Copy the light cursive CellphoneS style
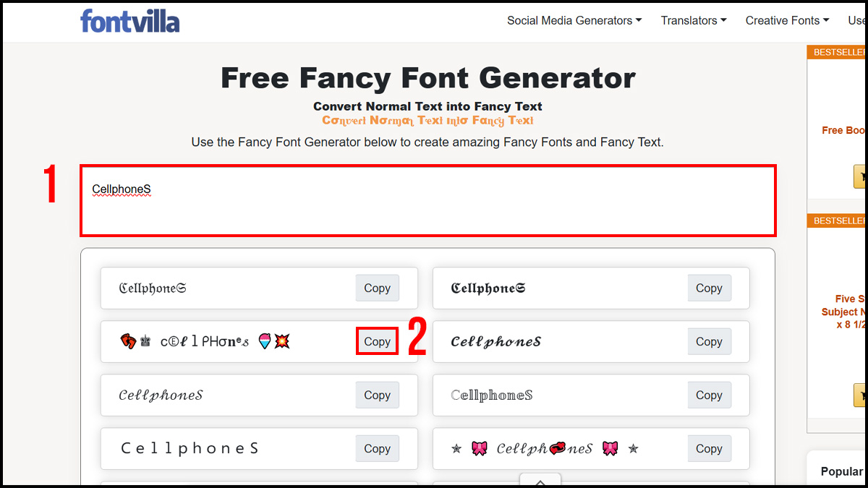 377,395
